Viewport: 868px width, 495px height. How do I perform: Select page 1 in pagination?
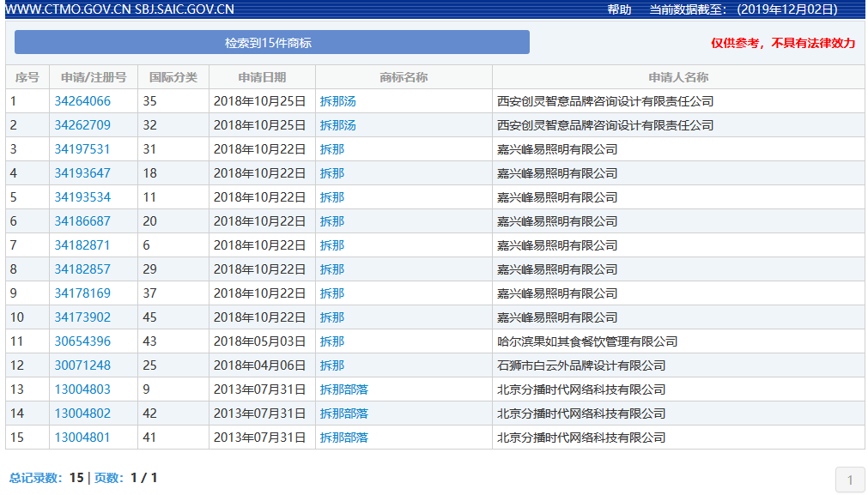[x=849, y=480]
